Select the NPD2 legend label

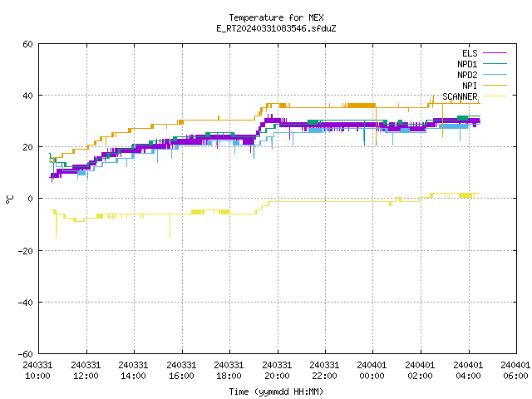467,75
